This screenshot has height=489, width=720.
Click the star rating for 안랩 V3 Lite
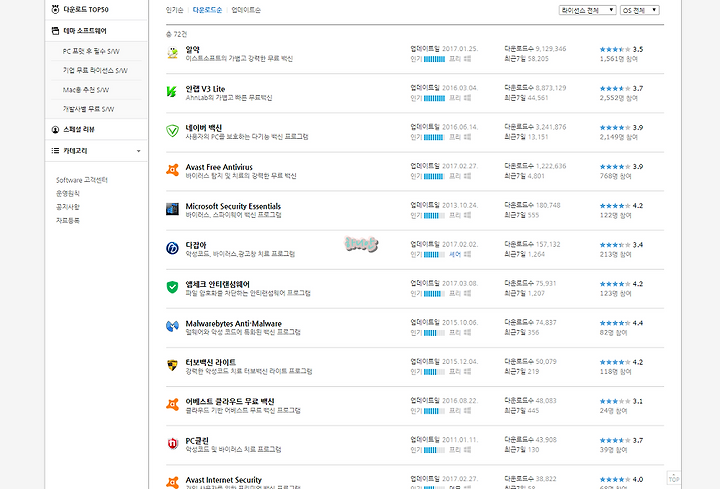[x=615, y=88]
